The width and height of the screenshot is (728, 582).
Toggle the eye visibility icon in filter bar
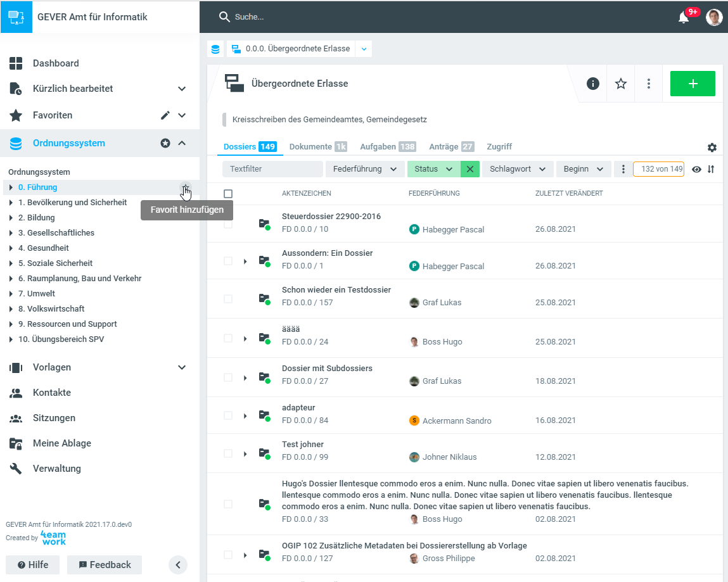(x=696, y=169)
